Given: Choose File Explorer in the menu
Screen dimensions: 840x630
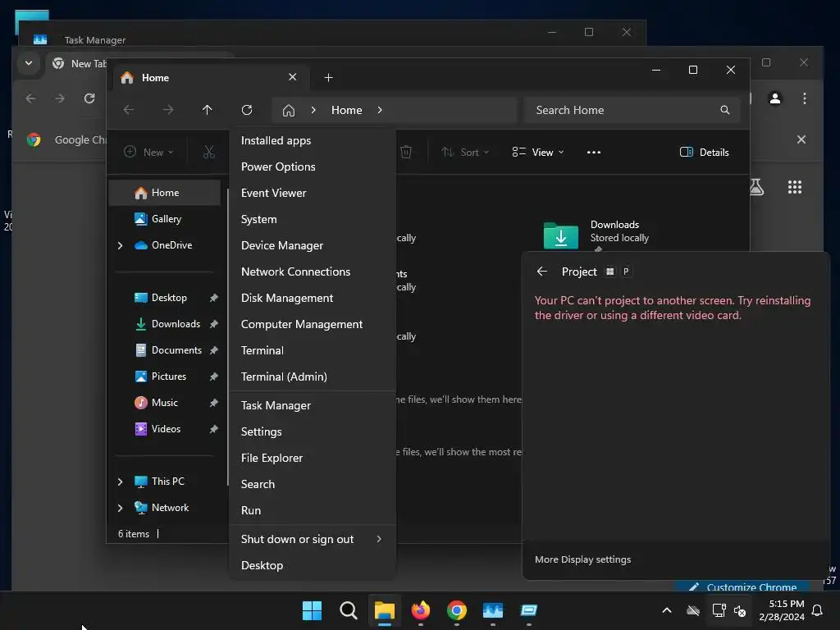Looking at the screenshot, I should click(313, 458).
